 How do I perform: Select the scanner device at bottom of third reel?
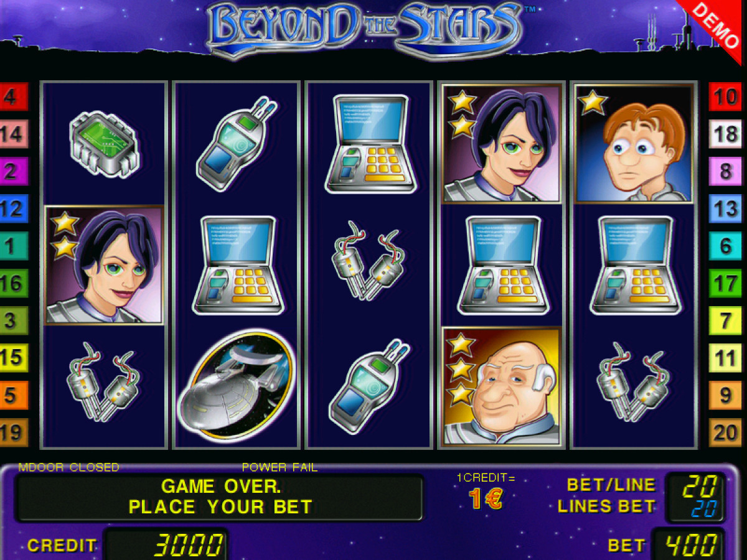click(370, 386)
